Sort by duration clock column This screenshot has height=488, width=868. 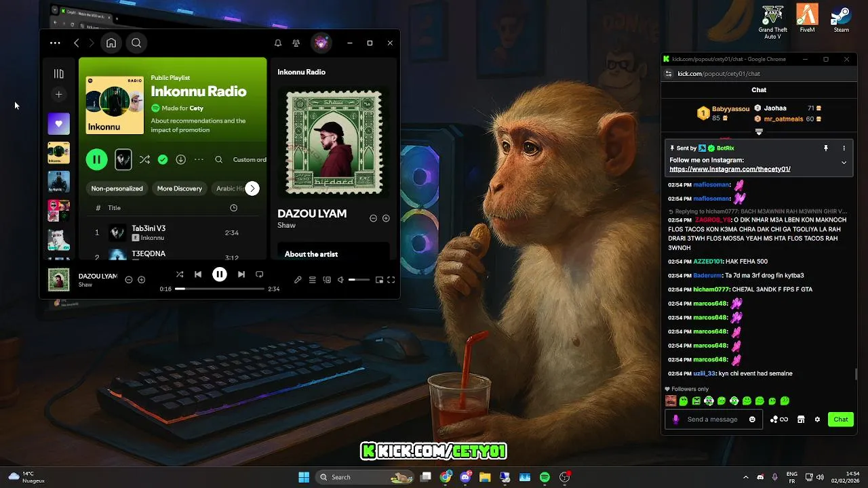(x=233, y=207)
